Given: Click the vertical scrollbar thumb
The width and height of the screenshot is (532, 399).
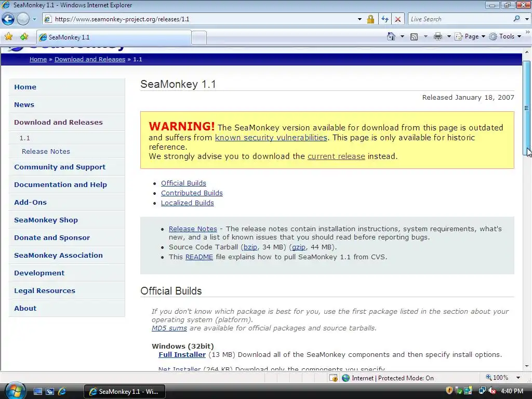Looking at the screenshot, I should [x=527, y=108].
